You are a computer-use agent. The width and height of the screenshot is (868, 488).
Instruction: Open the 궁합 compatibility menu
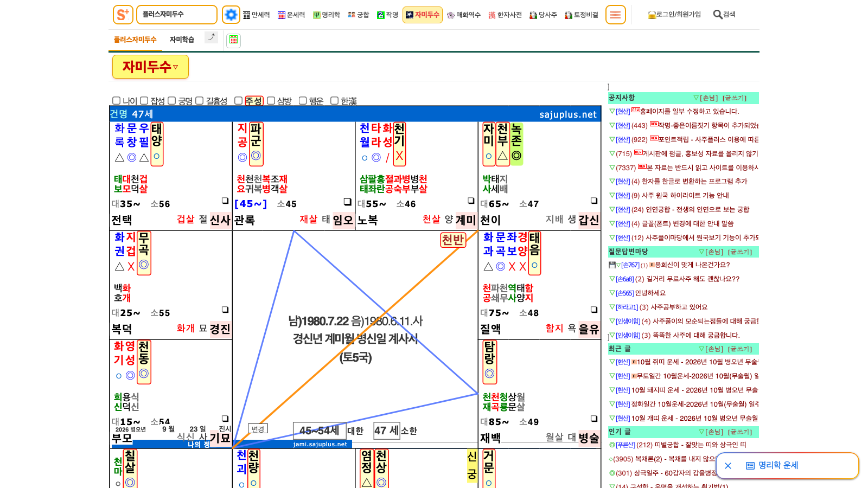359,15
